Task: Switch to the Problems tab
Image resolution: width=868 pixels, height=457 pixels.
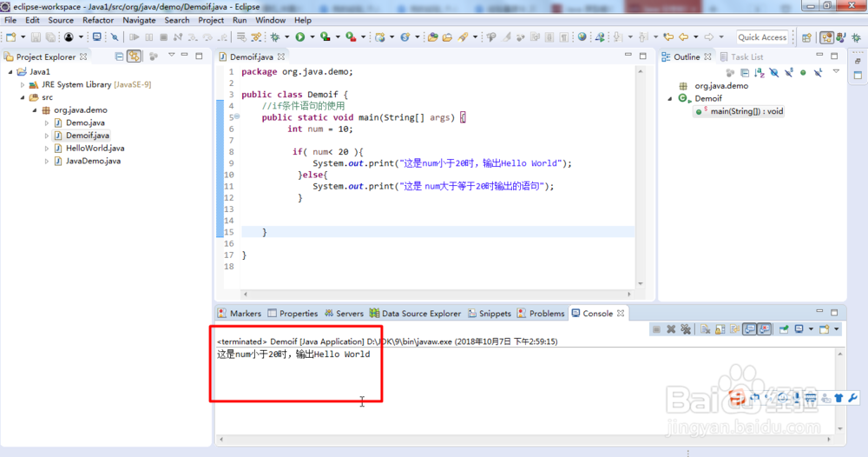Action: 541,314
